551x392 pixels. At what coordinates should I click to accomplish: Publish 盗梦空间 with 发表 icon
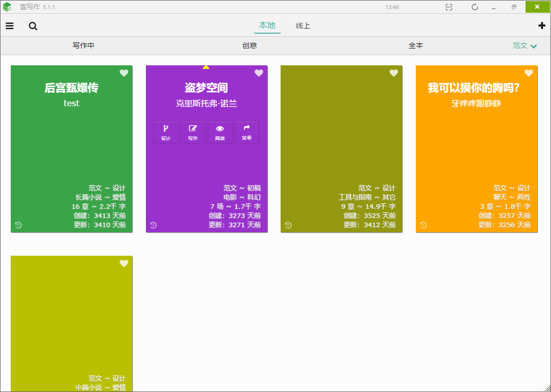[x=247, y=133]
